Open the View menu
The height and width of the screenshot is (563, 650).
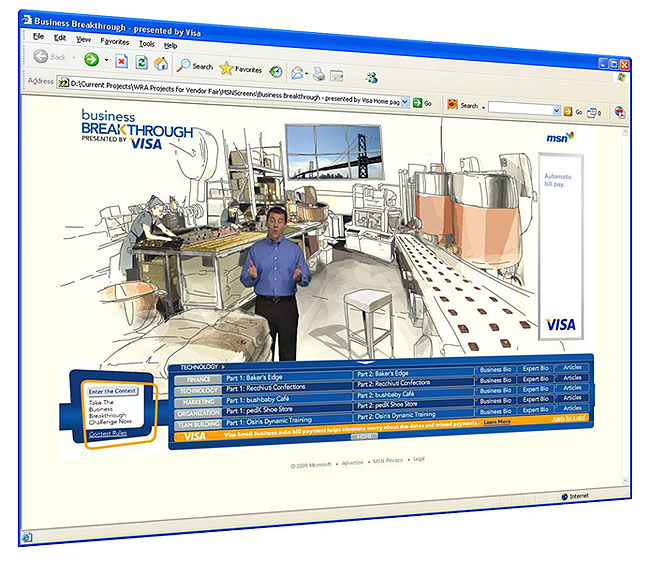click(x=83, y=39)
